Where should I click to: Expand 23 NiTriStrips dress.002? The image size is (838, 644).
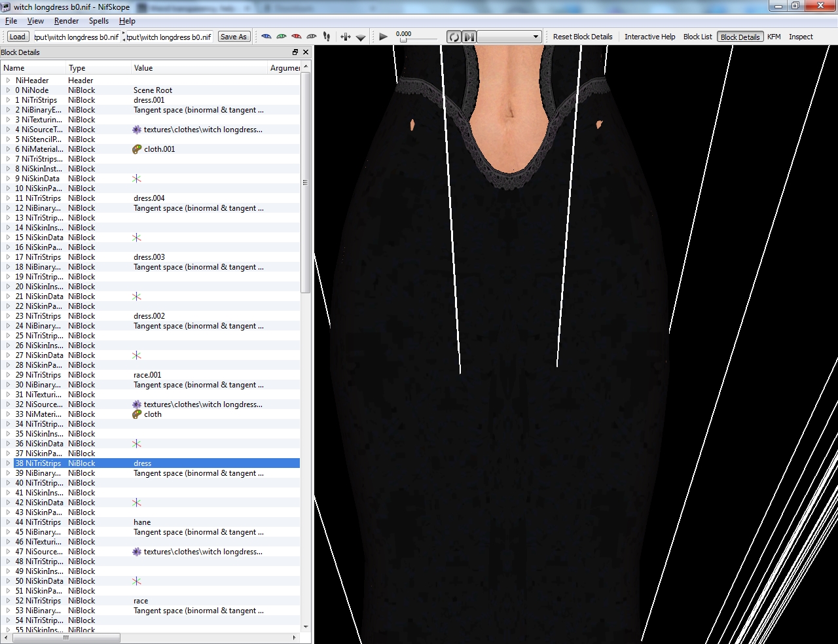(x=8, y=316)
